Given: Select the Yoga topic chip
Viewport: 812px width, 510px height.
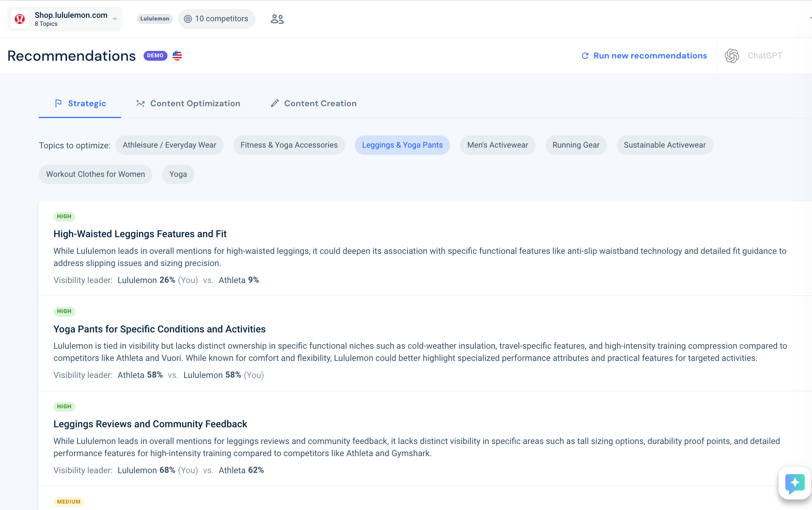Looking at the screenshot, I should coord(178,174).
